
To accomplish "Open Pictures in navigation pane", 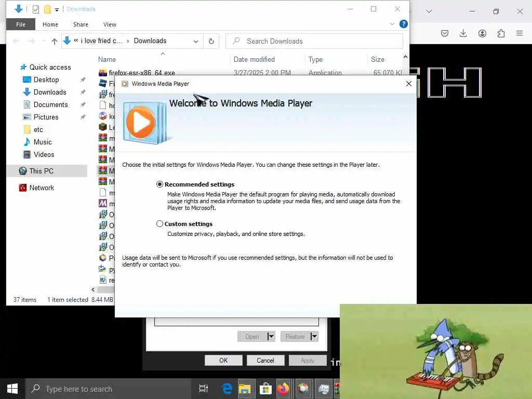I will pyautogui.click(x=46, y=117).
